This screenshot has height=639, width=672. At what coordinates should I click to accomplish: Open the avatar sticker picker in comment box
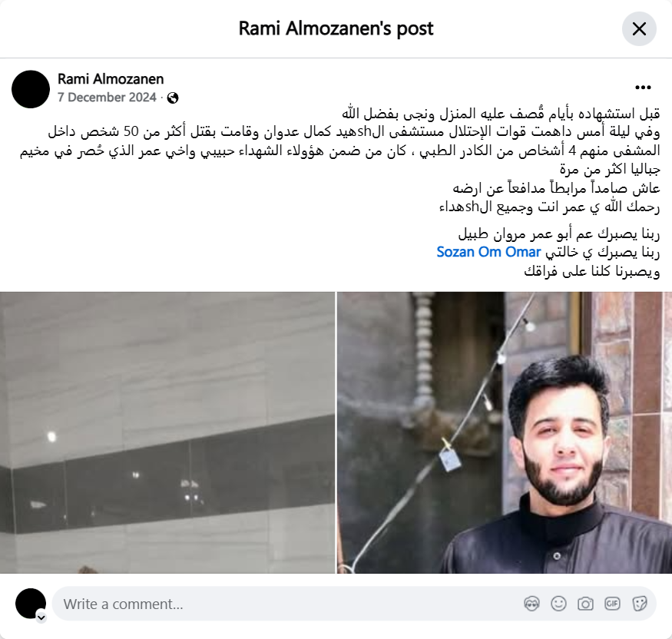(531, 604)
